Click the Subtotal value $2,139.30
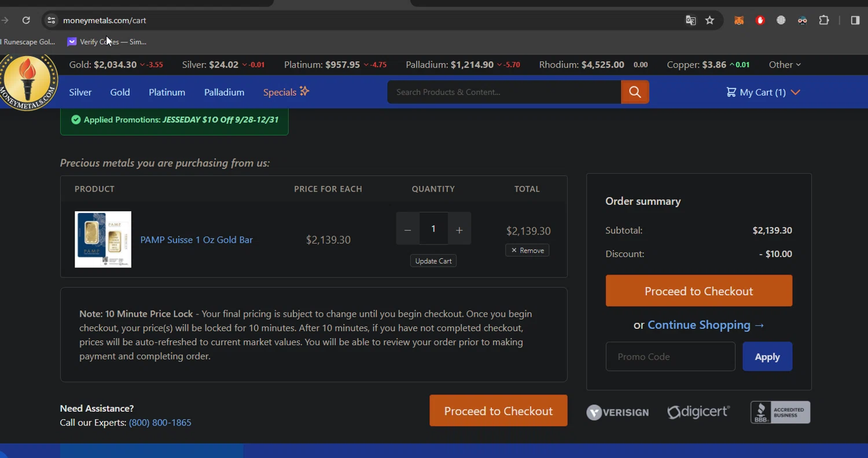This screenshot has width=868, height=458. [772, 230]
